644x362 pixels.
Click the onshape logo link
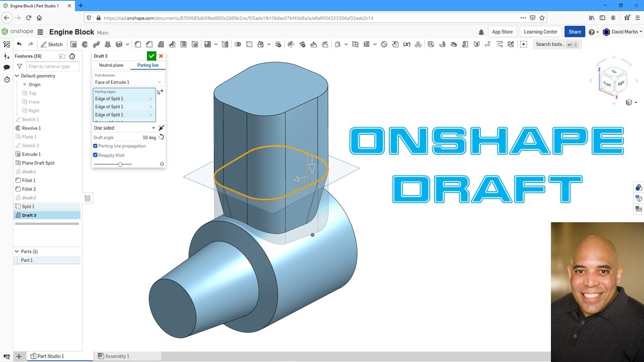[x=17, y=32]
